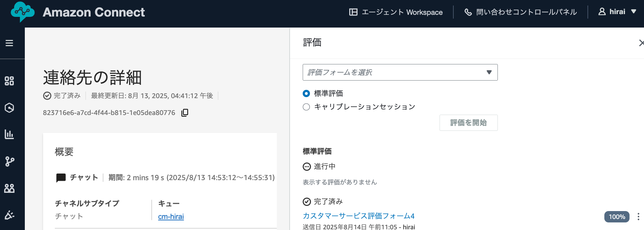
Task: Click the user profile icon beside hirai
Action: pyautogui.click(x=602, y=12)
